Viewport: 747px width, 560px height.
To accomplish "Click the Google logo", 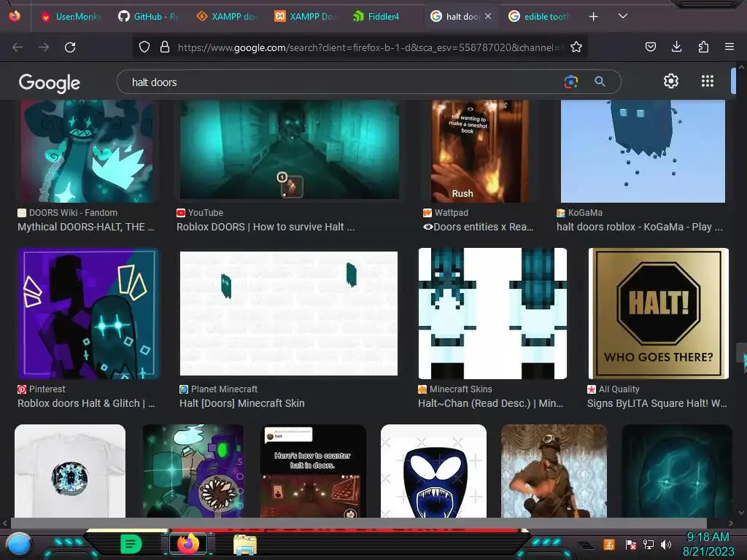I will pos(49,83).
